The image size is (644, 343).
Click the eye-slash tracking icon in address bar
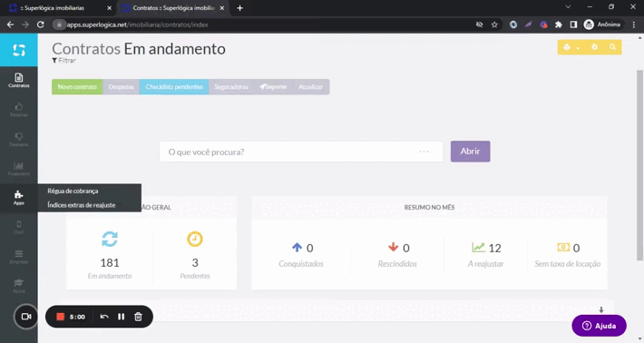tap(479, 24)
